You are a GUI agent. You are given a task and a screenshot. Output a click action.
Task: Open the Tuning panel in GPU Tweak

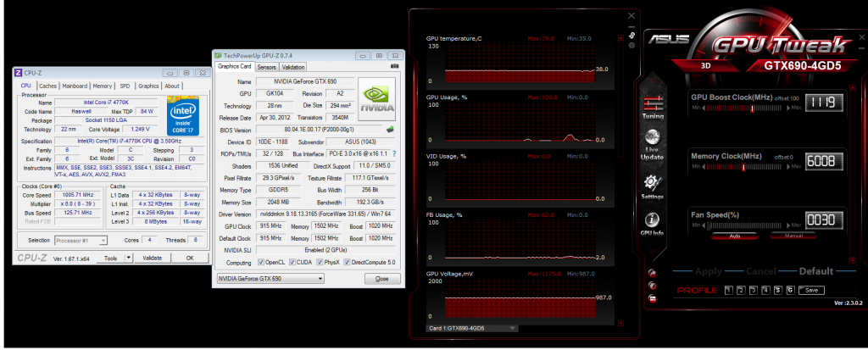pyautogui.click(x=654, y=105)
